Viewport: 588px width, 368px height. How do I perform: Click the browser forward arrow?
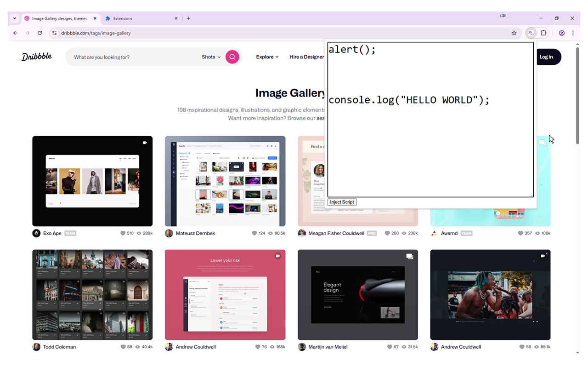28,33
